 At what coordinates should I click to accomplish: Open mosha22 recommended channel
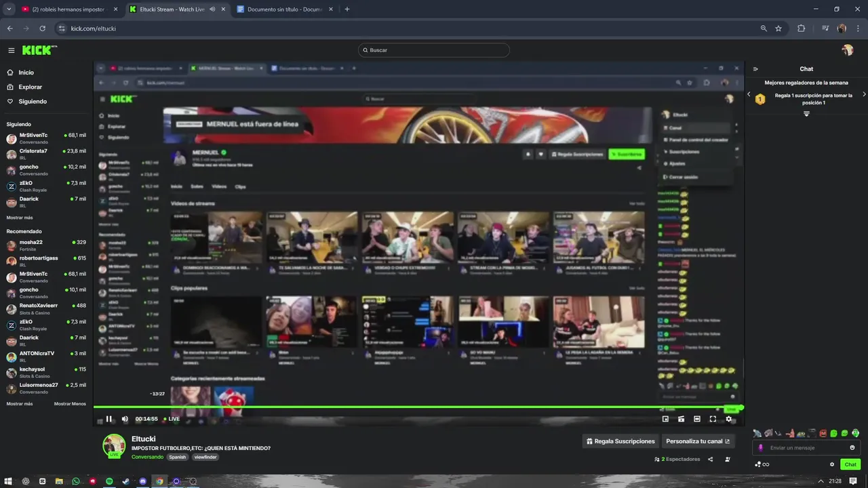(x=46, y=245)
